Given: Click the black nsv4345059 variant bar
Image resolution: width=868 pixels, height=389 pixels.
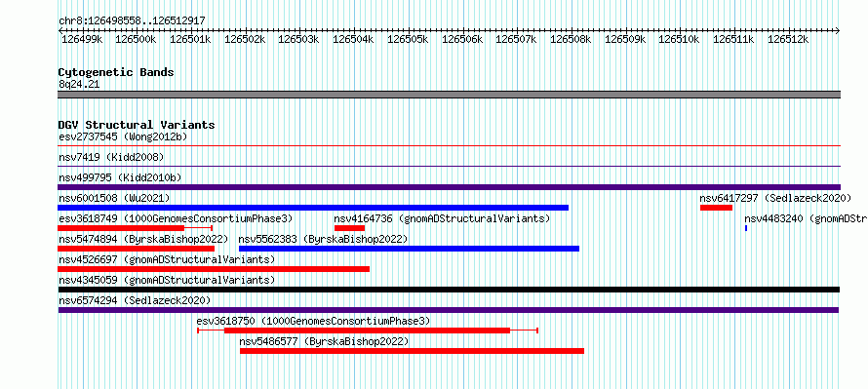Looking at the screenshot, I should pos(449,290).
